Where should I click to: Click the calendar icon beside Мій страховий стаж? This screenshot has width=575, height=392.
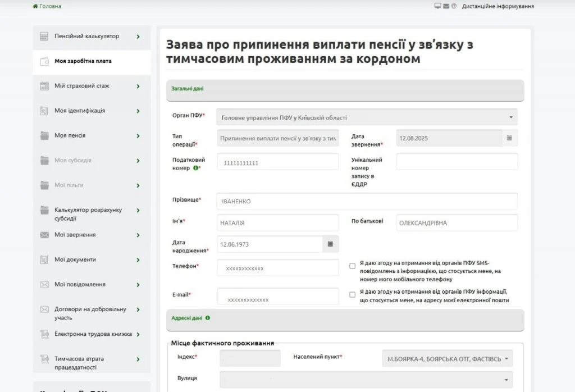[44, 86]
